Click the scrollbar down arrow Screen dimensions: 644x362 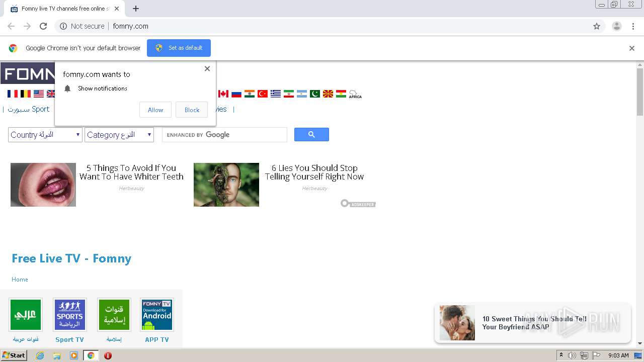640,343
